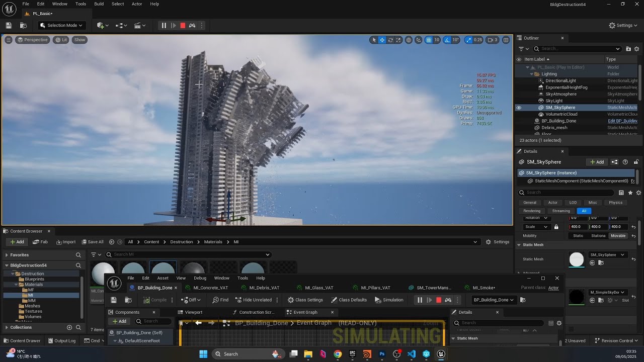The height and width of the screenshot is (362, 644).
Task: Pause the simulation in the main toolbar
Action: (x=164, y=26)
